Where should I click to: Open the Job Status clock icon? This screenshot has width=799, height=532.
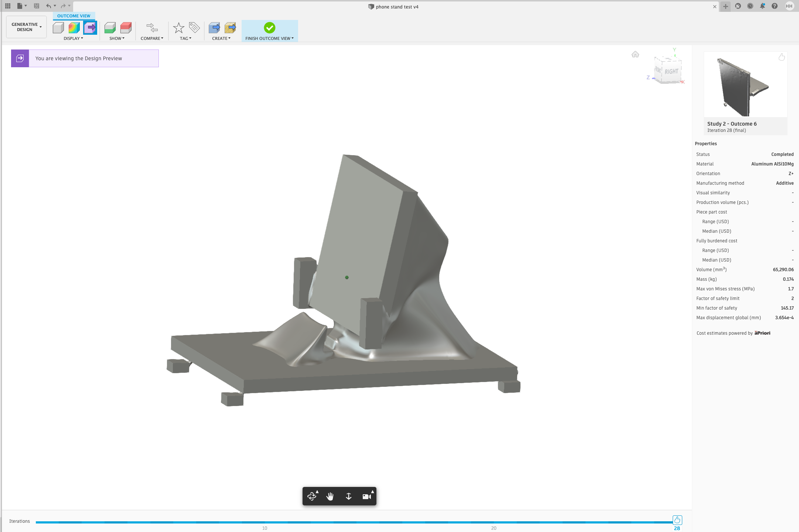(750, 6)
